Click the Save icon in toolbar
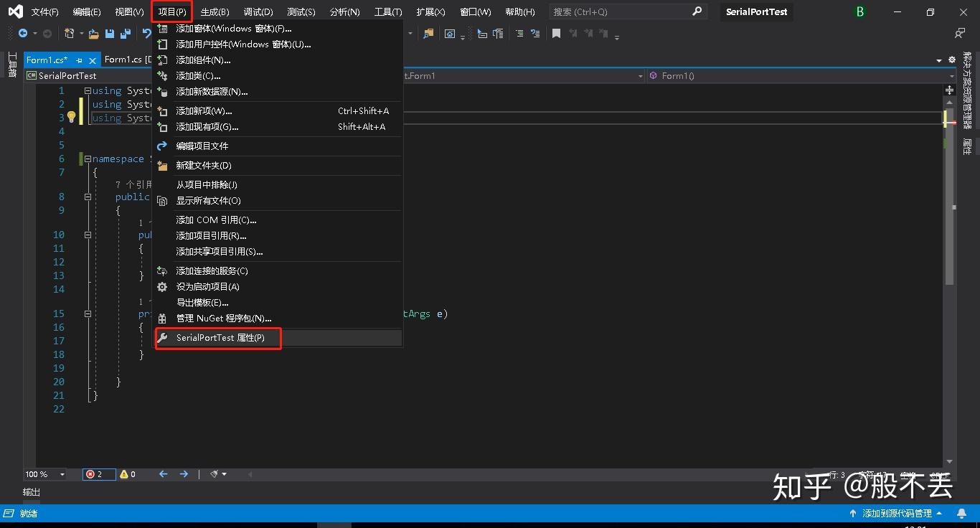The image size is (980, 528). coord(110,33)
